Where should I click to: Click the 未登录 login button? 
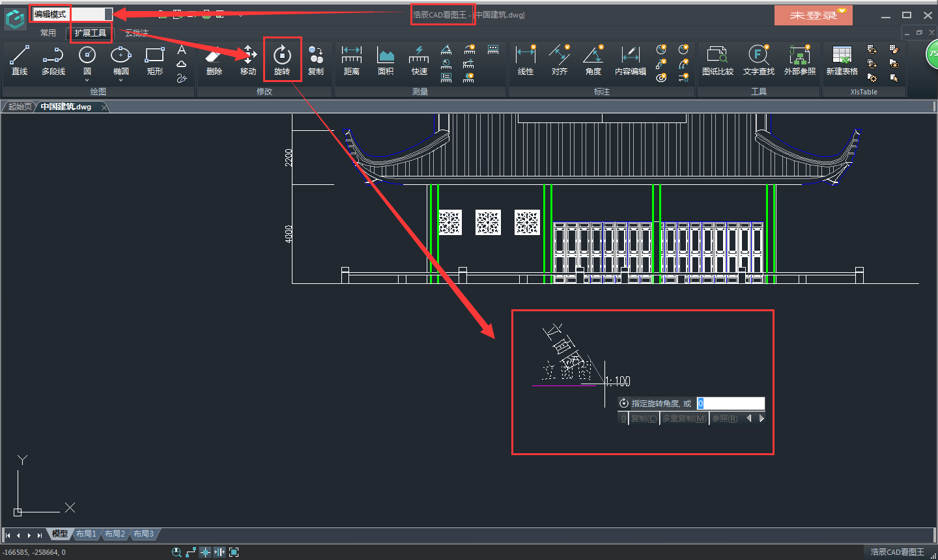pos(813,15)
